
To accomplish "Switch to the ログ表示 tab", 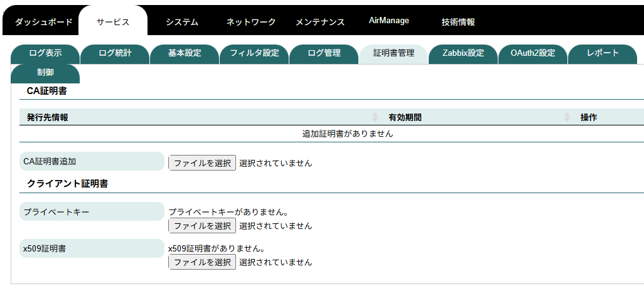I will (x=45, y=54).
